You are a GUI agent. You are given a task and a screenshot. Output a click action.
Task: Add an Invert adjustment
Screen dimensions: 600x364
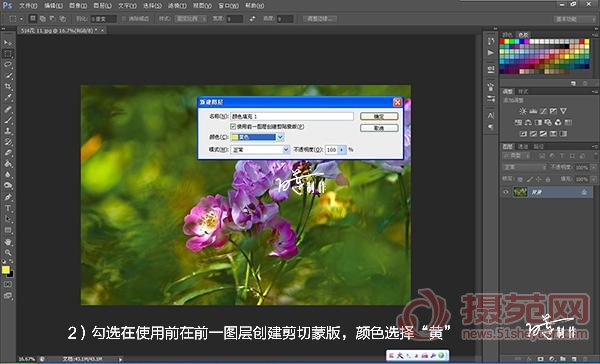point(523,134)
